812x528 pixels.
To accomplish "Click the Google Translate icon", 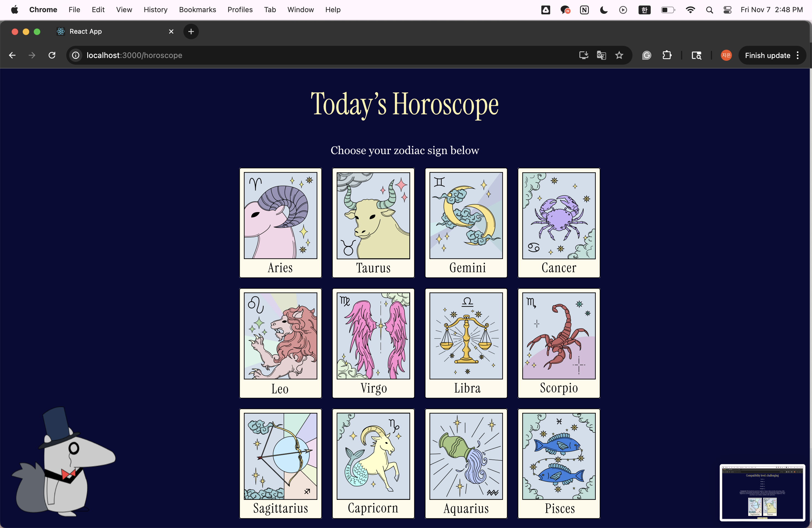I will (x=601, y=55).
